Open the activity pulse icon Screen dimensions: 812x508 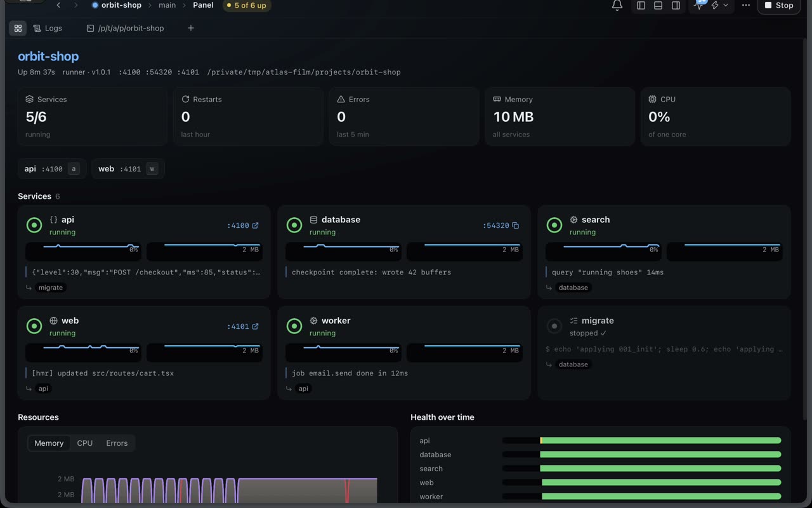(699, 5)
